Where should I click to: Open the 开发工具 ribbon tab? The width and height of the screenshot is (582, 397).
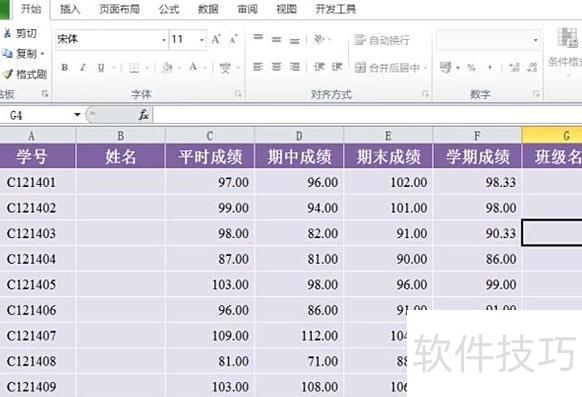(x=336, y=9)
